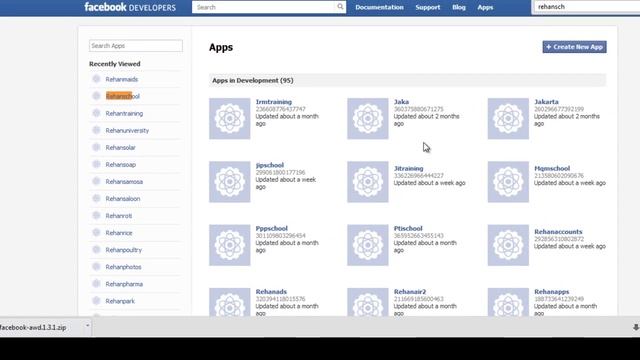Click the Ptischool app icon
Screen dimensions: 640x360
(x=368, y=245)
